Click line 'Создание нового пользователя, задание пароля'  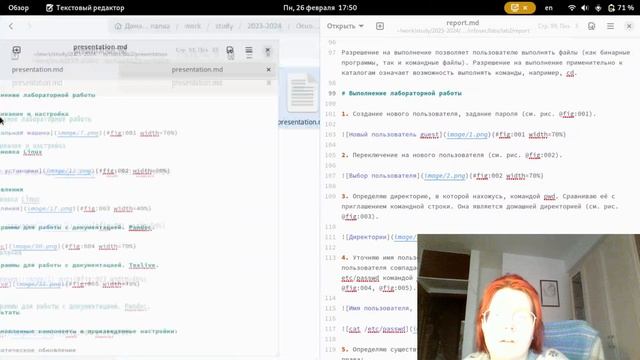pyautogui.click(x=468, y=114)
